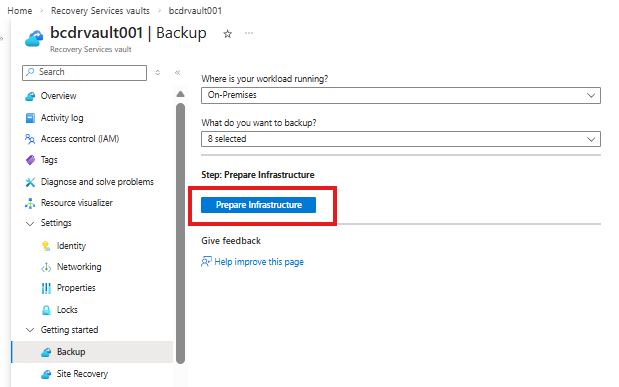Click the Diagnose wrench icon
Image resolution: width=619 pixels, height=387 pixels.
[30, 182]
